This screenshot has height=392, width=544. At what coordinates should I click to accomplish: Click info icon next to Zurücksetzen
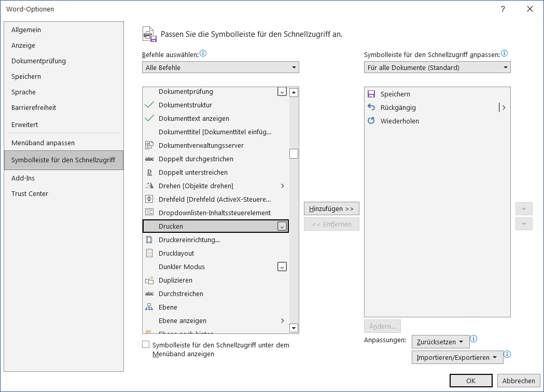point(473,339)
